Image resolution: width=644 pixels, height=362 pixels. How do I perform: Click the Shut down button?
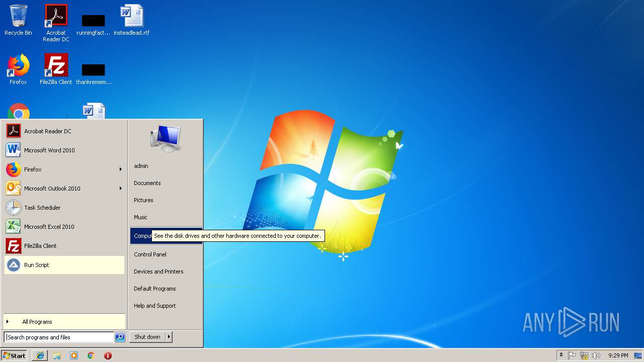(147, 337)
